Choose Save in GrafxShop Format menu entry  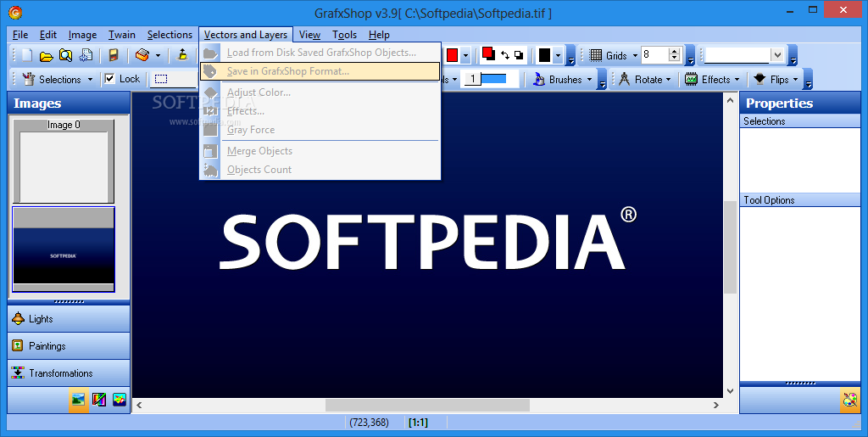tap(320, 71)
